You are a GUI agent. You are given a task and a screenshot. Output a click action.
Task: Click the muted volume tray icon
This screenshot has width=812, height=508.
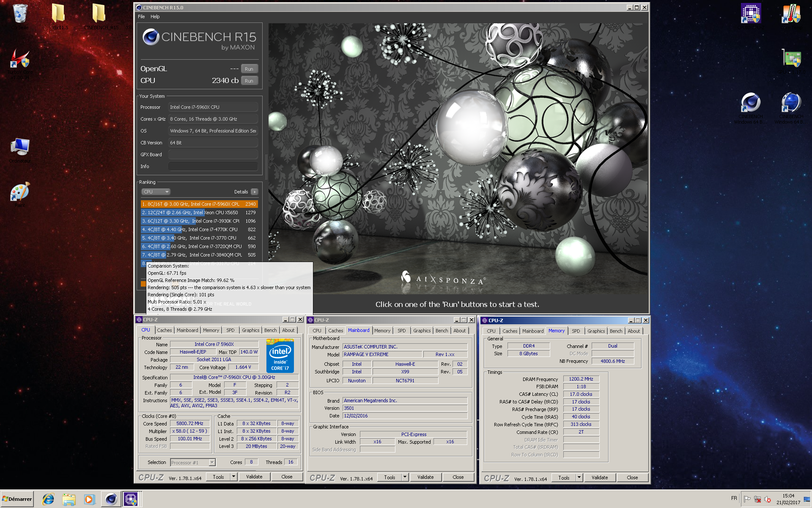(768, 499)
